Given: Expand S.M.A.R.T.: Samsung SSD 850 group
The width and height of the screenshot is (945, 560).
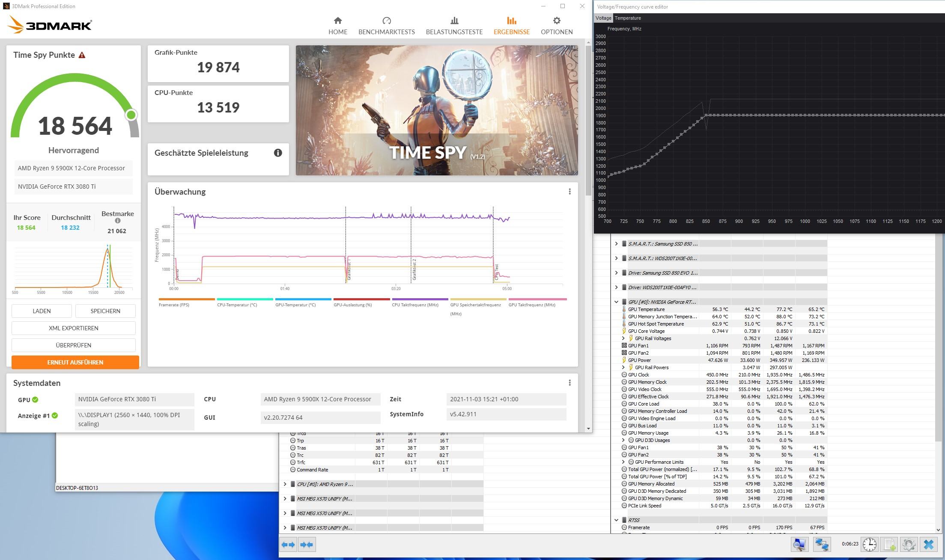Looking at the screenshot, I should [616, 244].
